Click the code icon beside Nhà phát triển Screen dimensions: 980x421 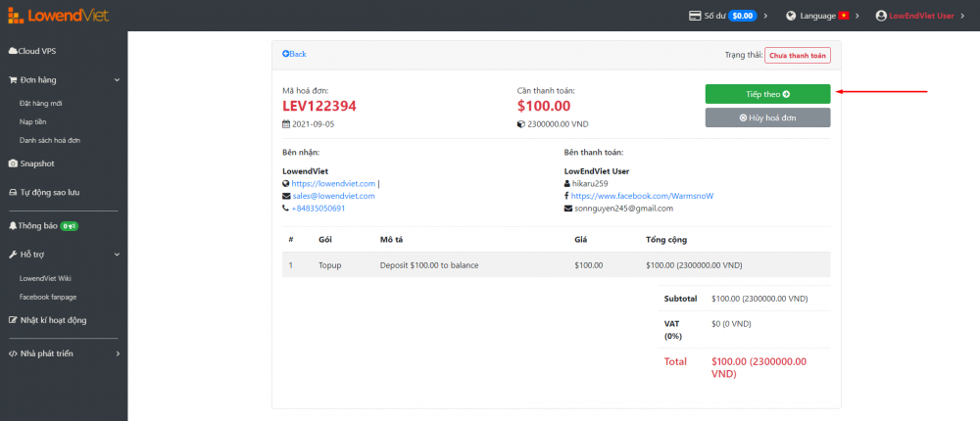coord(13,353)
